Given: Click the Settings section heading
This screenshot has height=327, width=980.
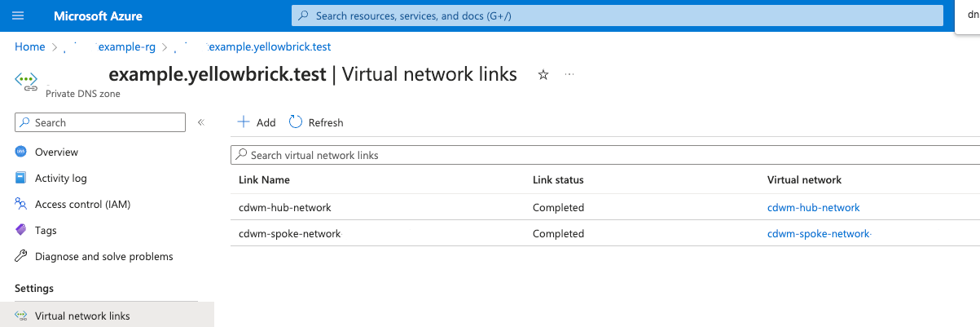Looking at the screenshot, I should coord(34,288).
